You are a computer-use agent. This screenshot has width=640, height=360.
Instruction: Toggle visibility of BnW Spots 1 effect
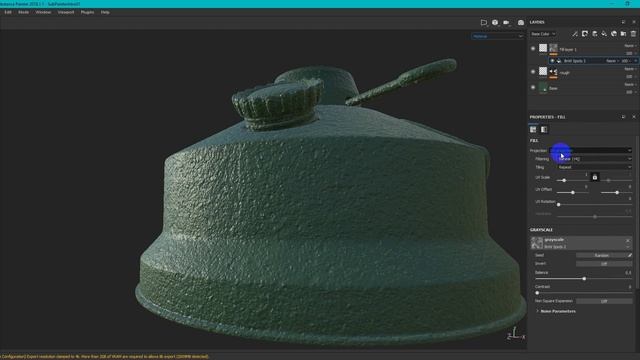pos(552,61)
